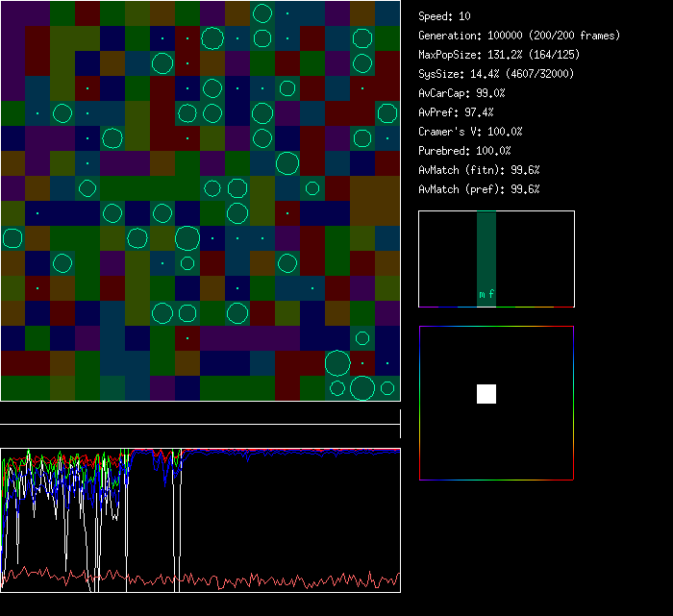
Task: Click the teal cell at the grid's top-right corner
Action: coord(387,13)
